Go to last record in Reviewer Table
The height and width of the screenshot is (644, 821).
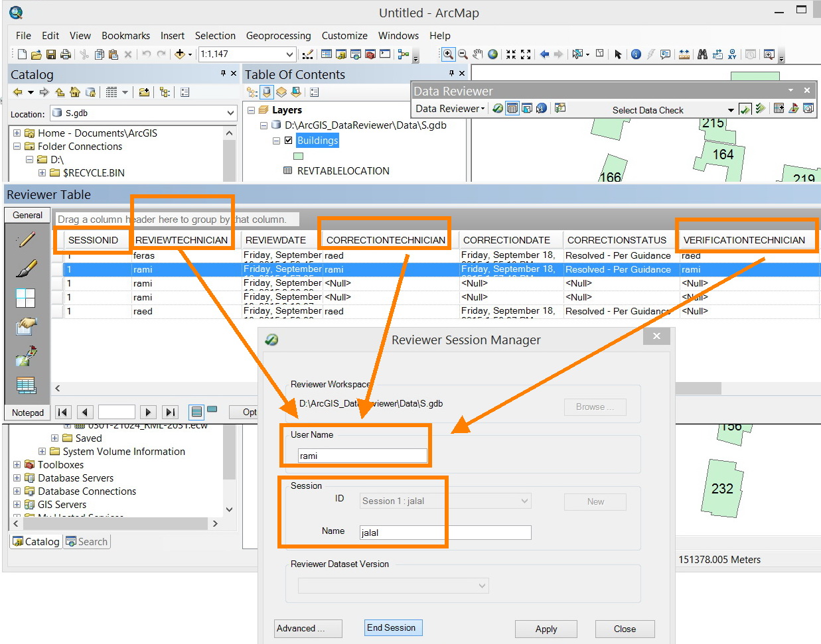pyautogui.click(x=171, y=412)
